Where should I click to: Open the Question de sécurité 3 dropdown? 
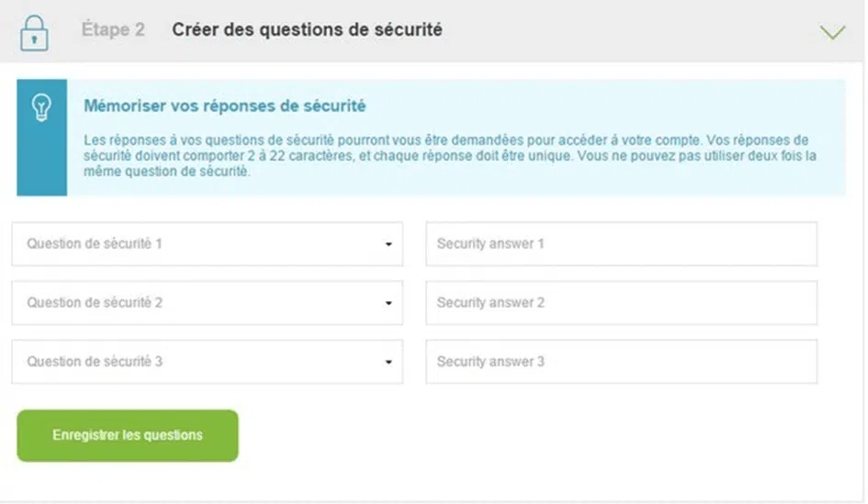pos(207,362)
